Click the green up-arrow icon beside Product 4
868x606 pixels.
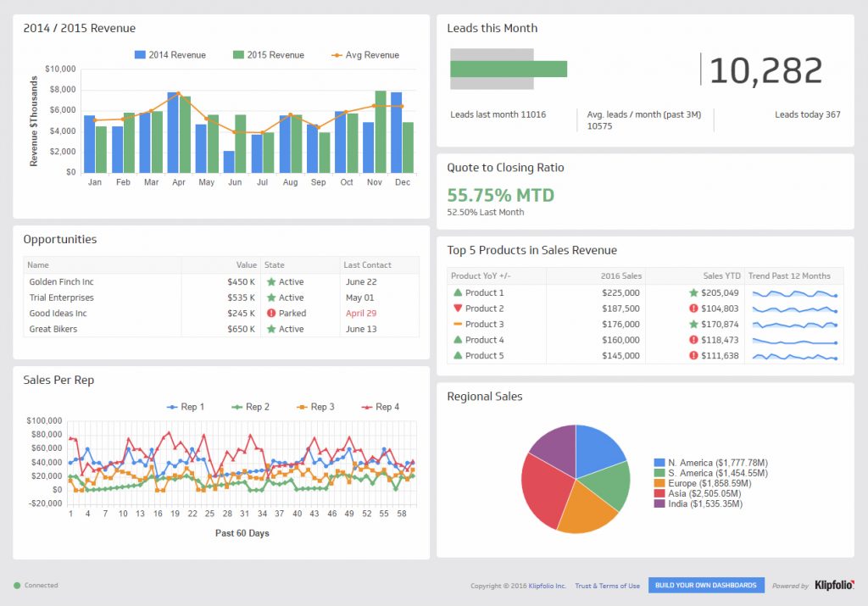pos(459,339)
